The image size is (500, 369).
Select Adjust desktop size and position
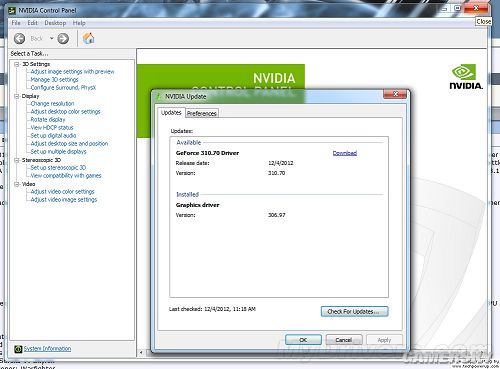[69, 144]
